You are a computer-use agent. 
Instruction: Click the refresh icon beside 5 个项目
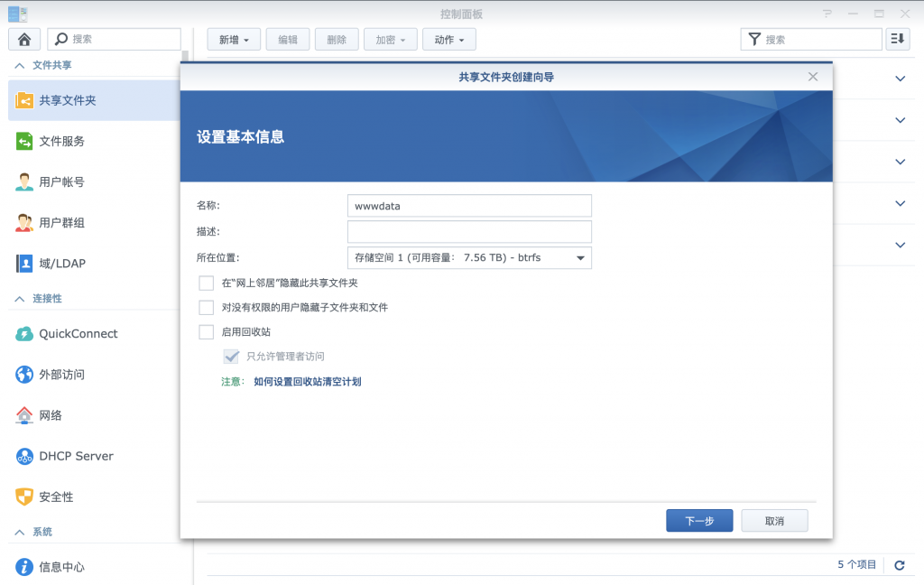tap(899, 565)
